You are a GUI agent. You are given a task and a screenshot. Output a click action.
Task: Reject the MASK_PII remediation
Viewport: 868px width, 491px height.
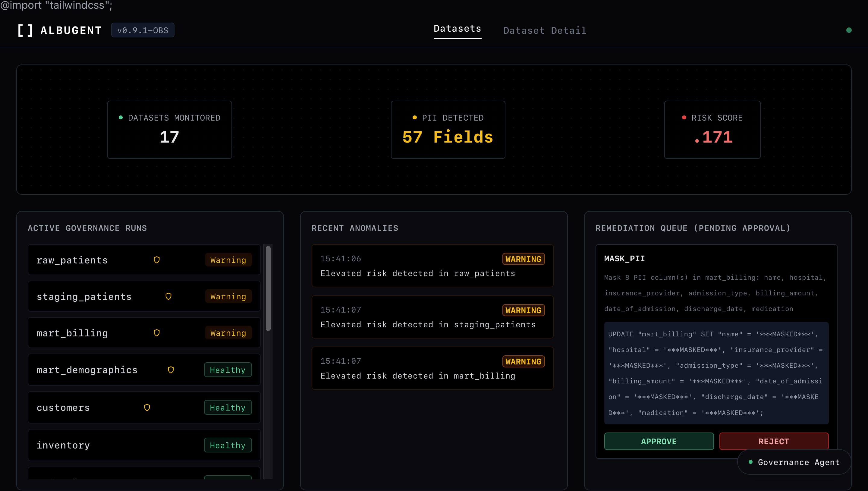pyautogui.click(x=774, y=441)
